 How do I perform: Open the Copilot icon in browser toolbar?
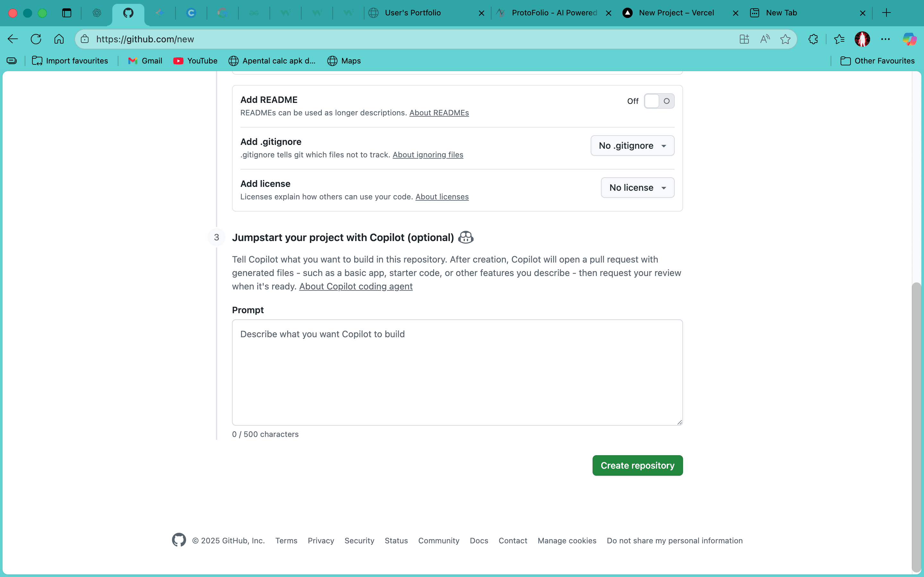click(x=910, y=39)
